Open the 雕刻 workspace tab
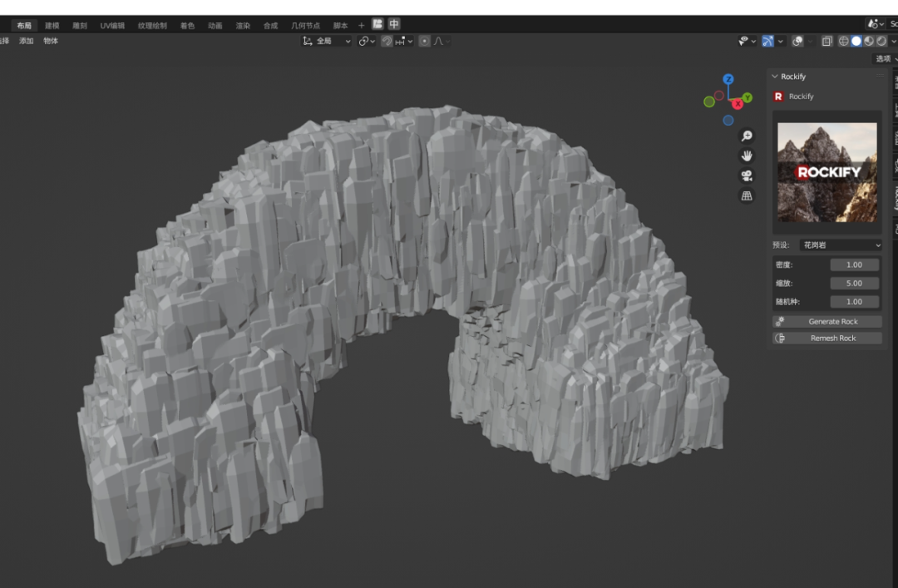This screenshot has height=588, width=898. click(x=80, y=25)
